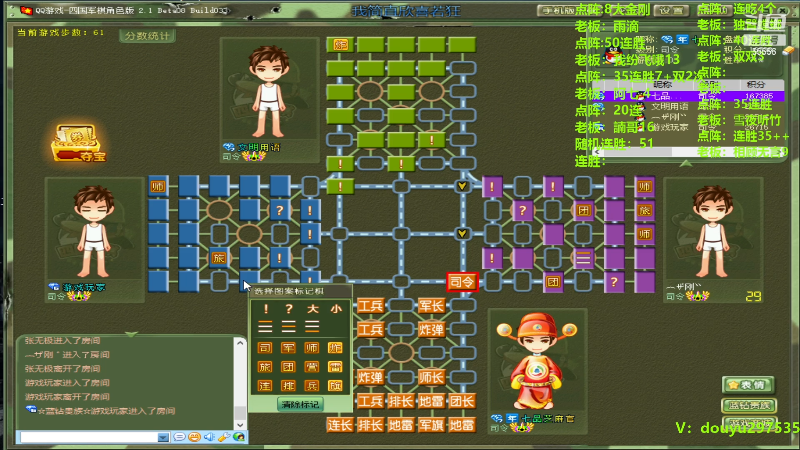Click the chat message input field
The image size is (800, 450).
point(89,438)
